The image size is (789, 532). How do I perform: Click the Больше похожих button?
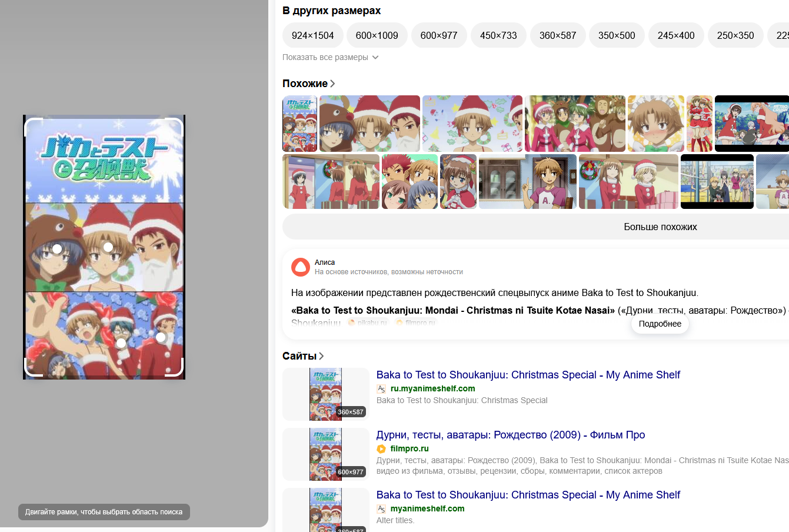tap(660, 227)
